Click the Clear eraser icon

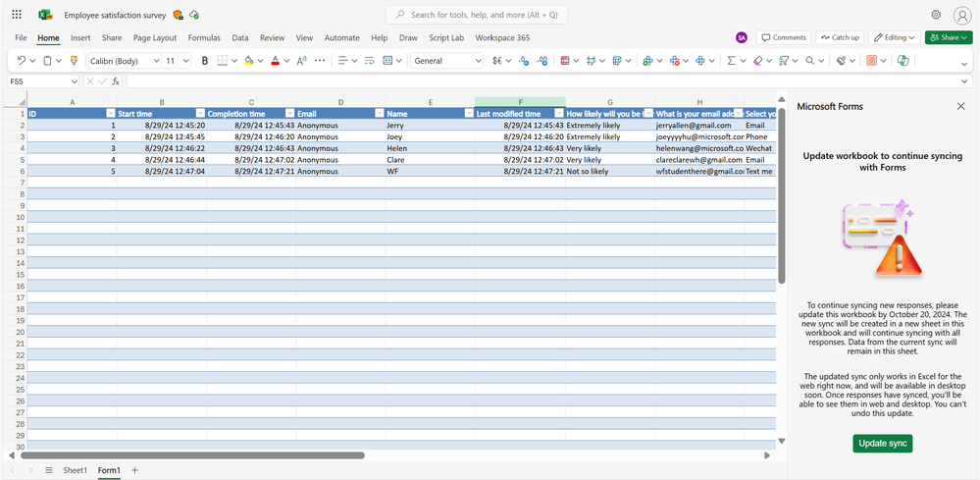point(757,61)
